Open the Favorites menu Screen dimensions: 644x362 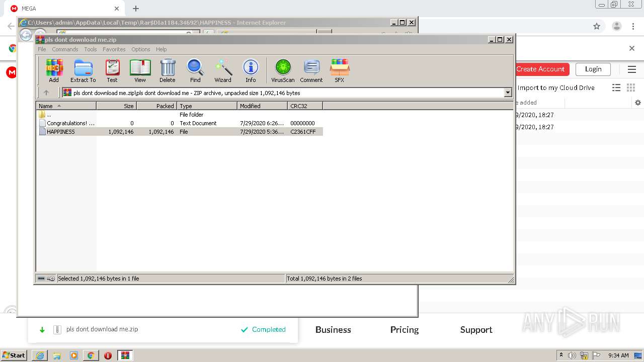(114, 49)
